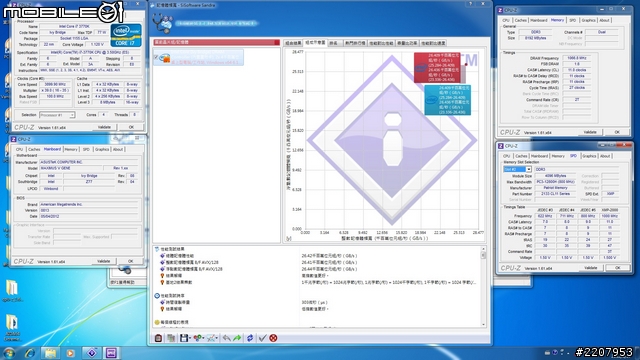
Task: Open CPU tab in CPU-Z Memory window
Action: 506,20
